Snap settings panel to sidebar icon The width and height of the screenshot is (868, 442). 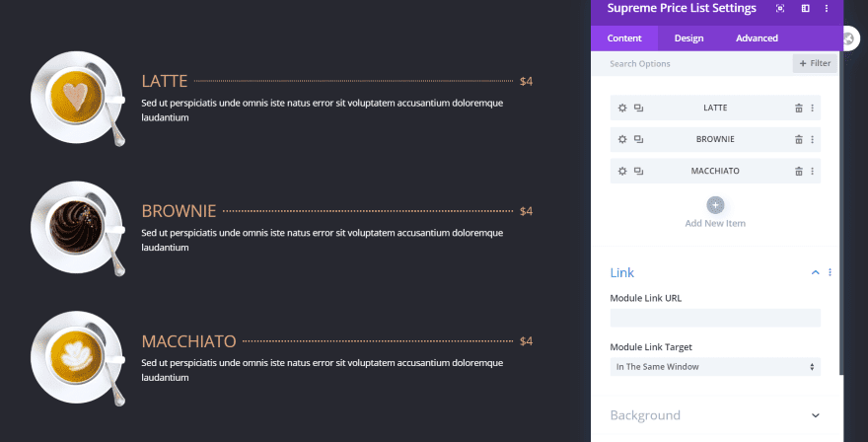coord(806,8)
